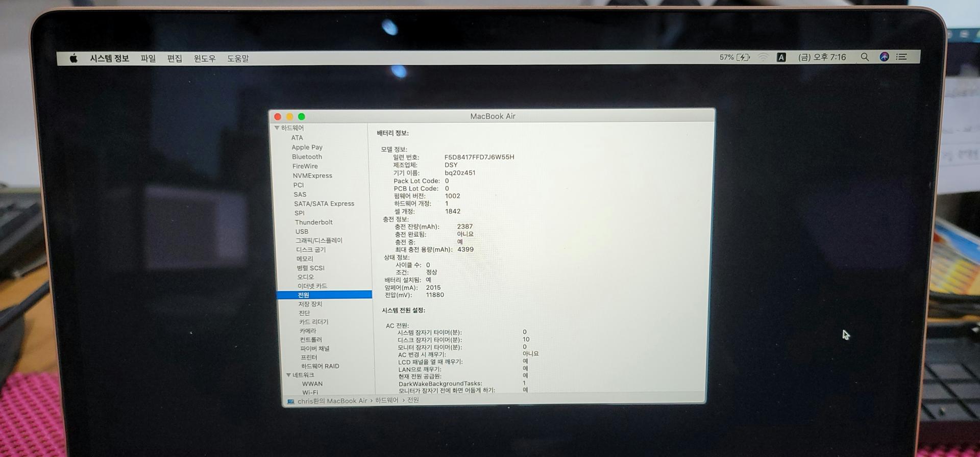This screenshot has width=980, height=457.
Task: Select ATA in the sidebar
Action: coord(297,138)
